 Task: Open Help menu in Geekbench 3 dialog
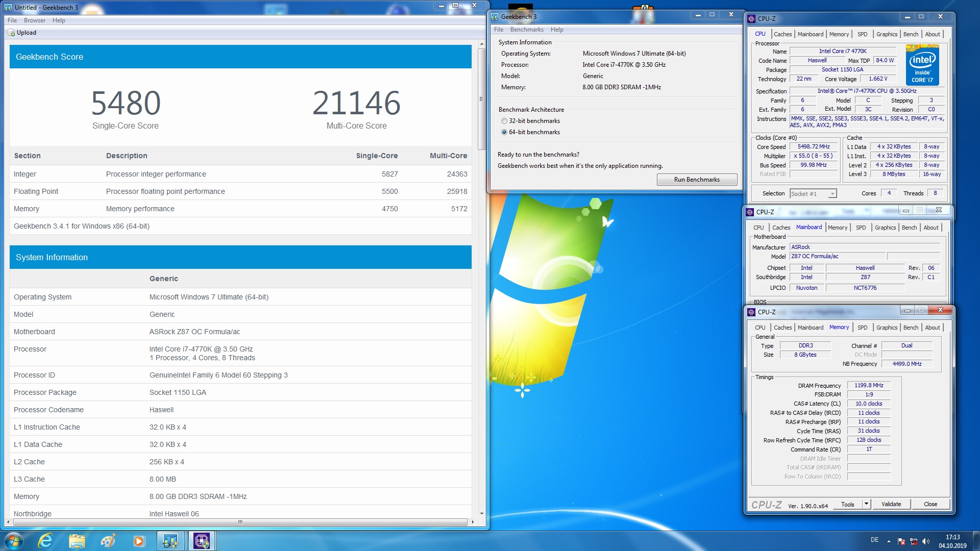[557, 30]
